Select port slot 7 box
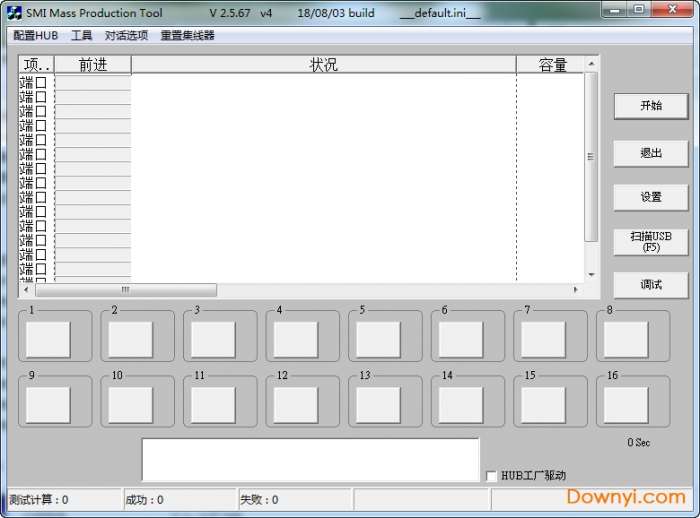700x518 pixels. pos(544,340)
